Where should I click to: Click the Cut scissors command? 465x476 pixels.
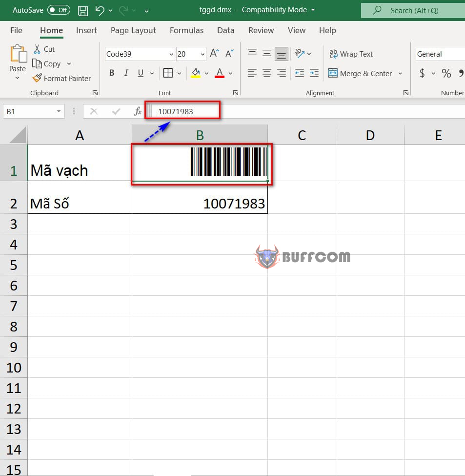[44, 49]
